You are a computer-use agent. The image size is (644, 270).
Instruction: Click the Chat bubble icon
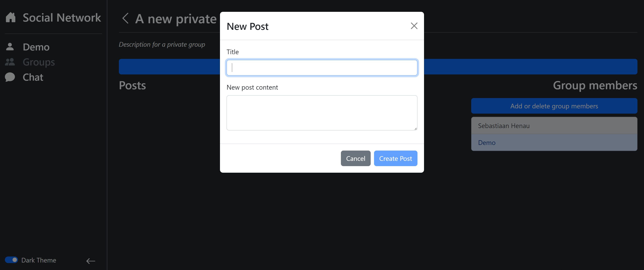(x=10, y=77)
